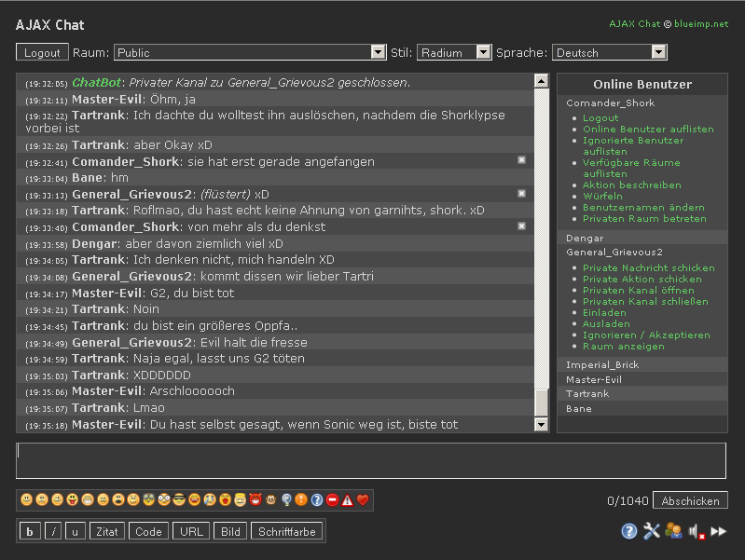Viewport: 745px width, 560px height.
Task: Expand Dengar's user menu
Action: tap(585, 239)
